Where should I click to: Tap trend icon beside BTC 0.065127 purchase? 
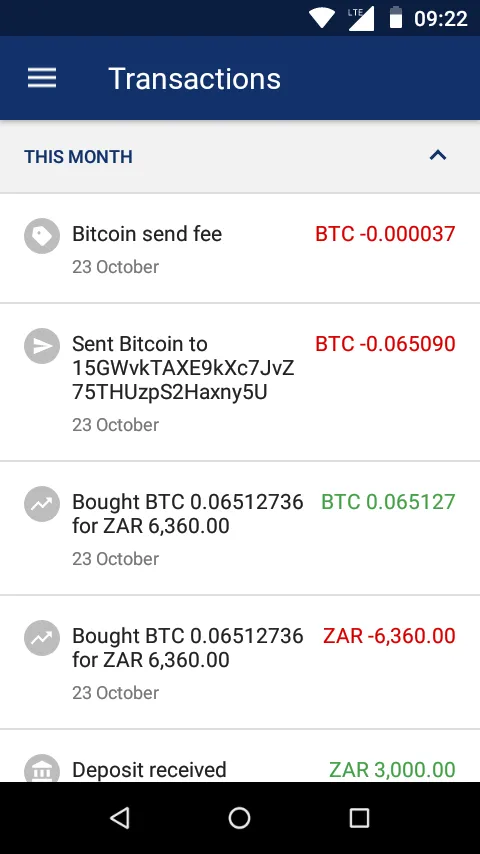(x=42, y=504)
